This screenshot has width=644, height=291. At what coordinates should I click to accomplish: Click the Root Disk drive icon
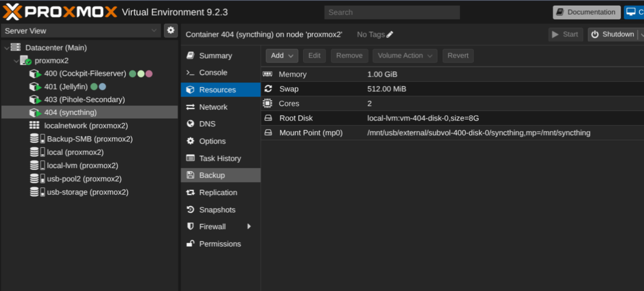[x=268, y=118]
